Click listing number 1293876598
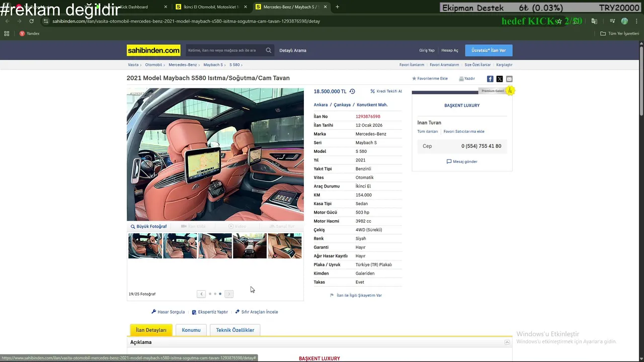The width and height of the screenshot is (644, 362). pos(368,117)
